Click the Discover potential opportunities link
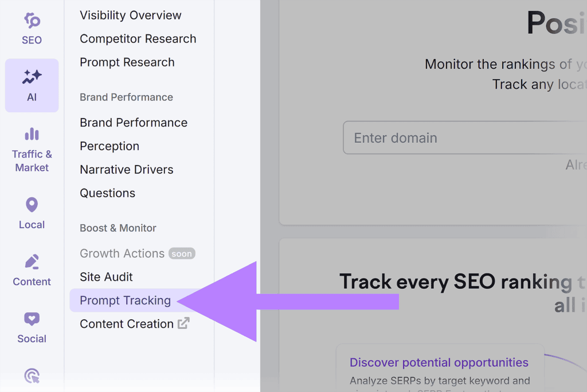587x392 pixels. [439, 362]
